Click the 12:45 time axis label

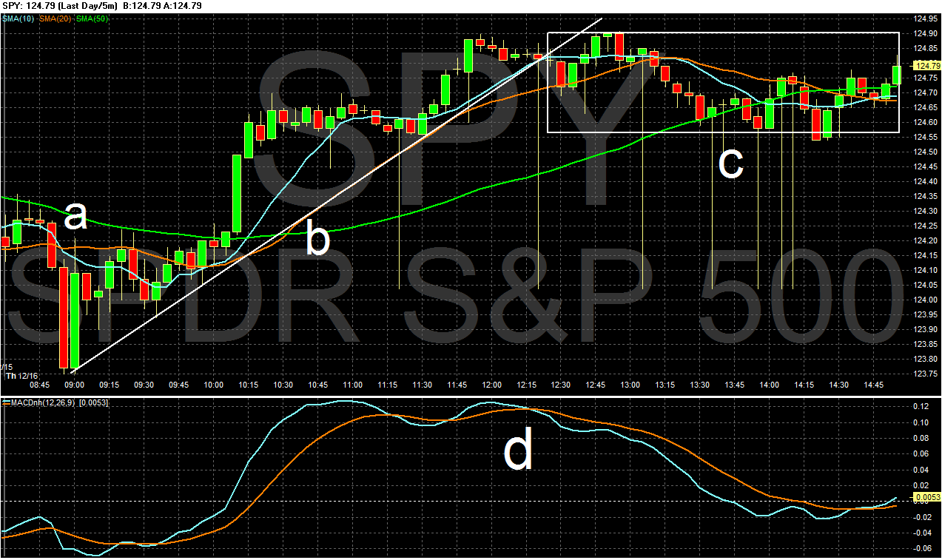pos(596,385)
